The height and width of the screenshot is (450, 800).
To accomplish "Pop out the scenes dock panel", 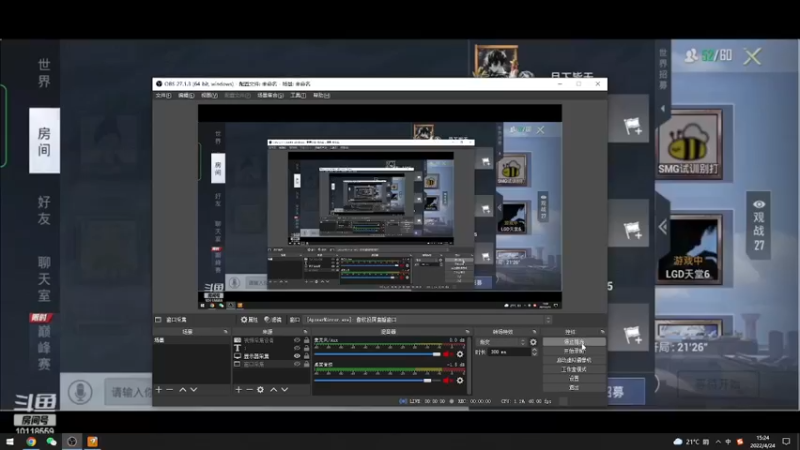I will [225, 332].
